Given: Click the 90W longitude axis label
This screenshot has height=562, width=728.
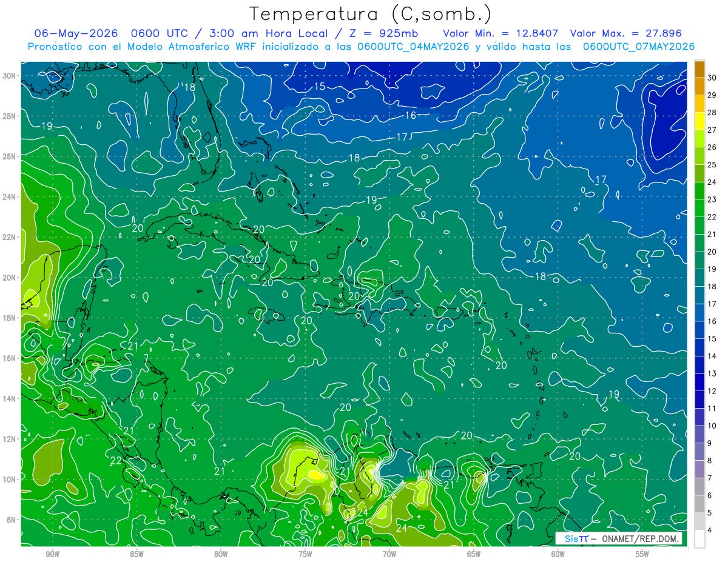Looking at the screenshot, I should pyautogui.click(x=52, y=554).
